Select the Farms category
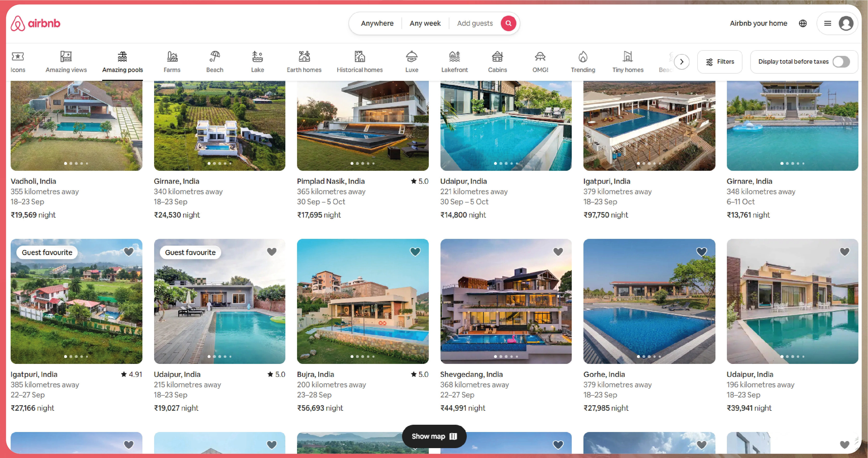Image resolution: width=868 pixels, height=458 pixels. 172,62
